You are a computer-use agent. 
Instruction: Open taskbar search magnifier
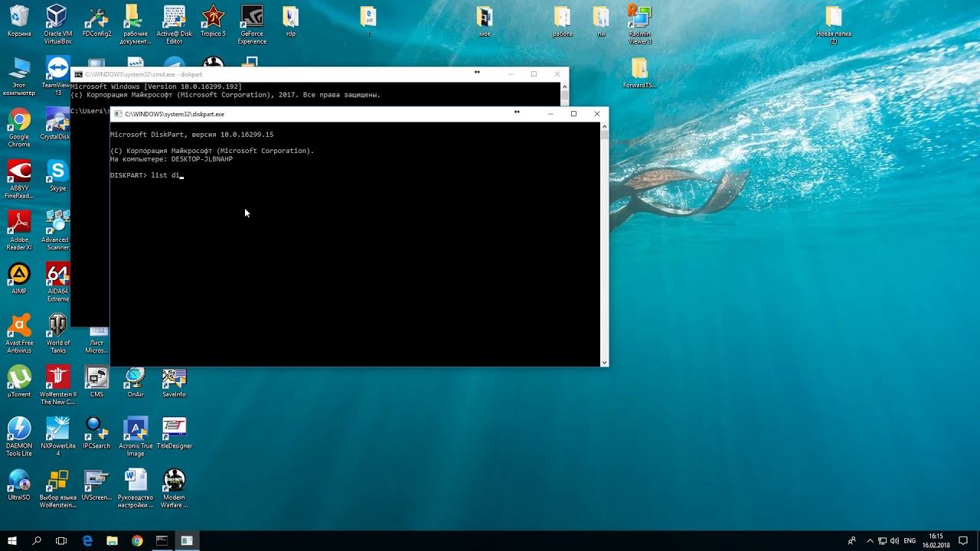coord(37,540)
